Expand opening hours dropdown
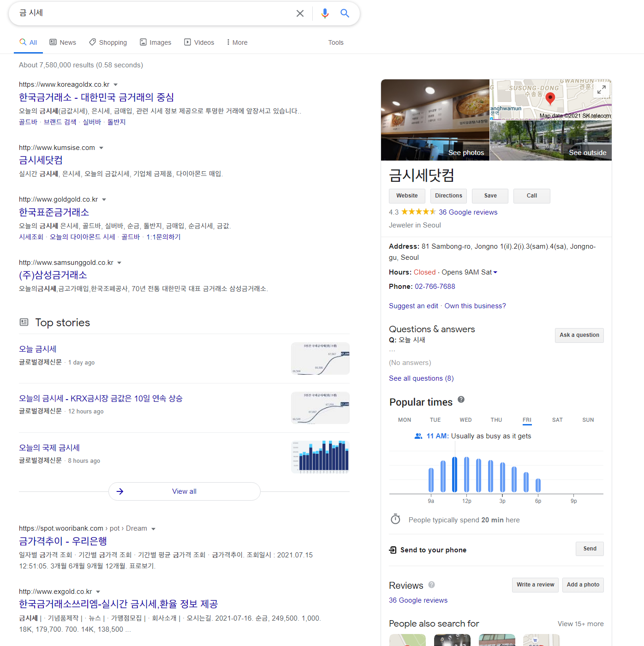The image size is (644, 646). pos(495,272)
